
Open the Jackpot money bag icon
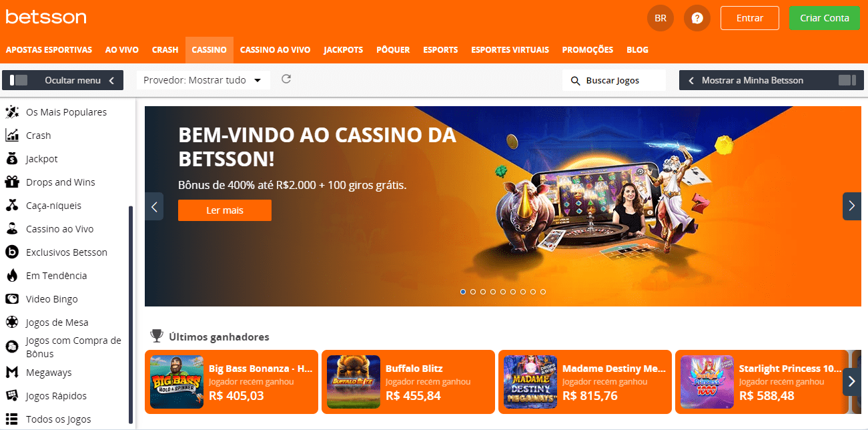point(12,159)
